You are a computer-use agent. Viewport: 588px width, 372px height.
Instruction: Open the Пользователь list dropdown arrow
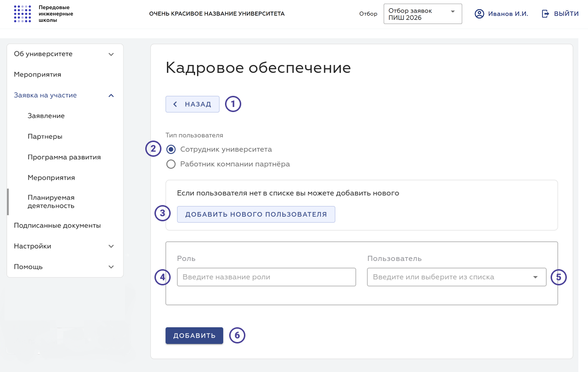click(535, 277)
